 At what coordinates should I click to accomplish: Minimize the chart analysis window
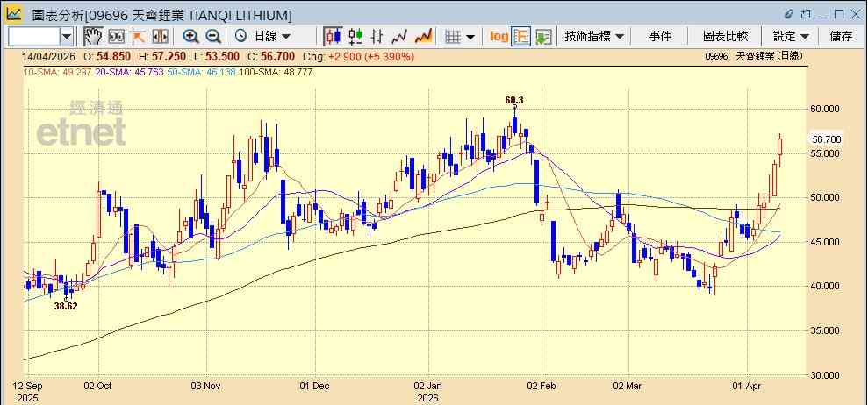822,16
